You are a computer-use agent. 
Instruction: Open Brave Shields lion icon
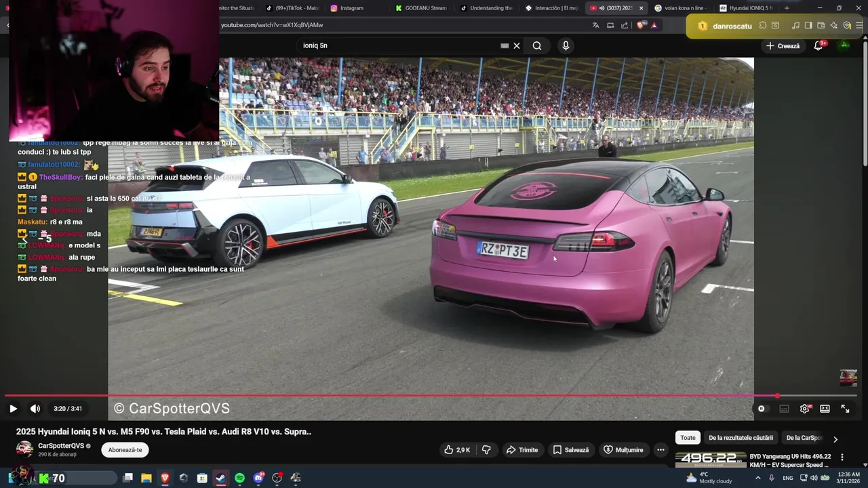641,26
